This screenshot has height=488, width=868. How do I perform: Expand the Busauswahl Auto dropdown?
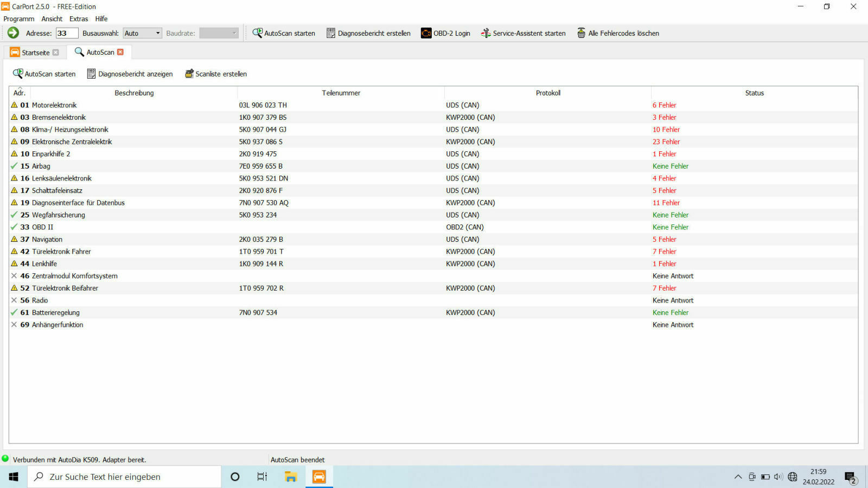[x=158, y=33]
